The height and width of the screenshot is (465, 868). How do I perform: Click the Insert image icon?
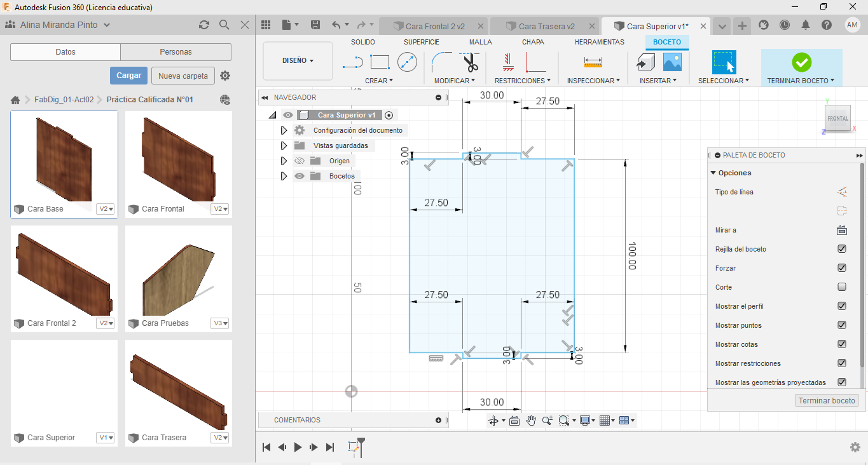pos(672,62)
